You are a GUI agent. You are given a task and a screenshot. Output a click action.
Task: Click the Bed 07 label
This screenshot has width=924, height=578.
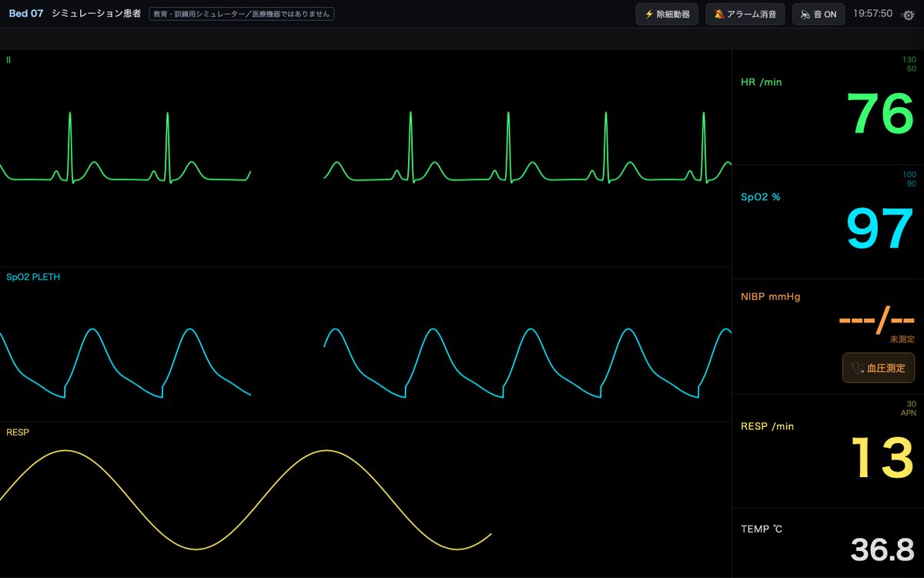tap(26, 14)
